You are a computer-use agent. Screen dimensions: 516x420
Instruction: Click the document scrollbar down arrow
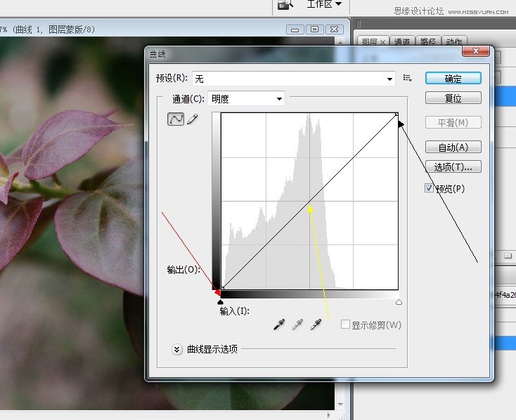(x=340, y=405)
